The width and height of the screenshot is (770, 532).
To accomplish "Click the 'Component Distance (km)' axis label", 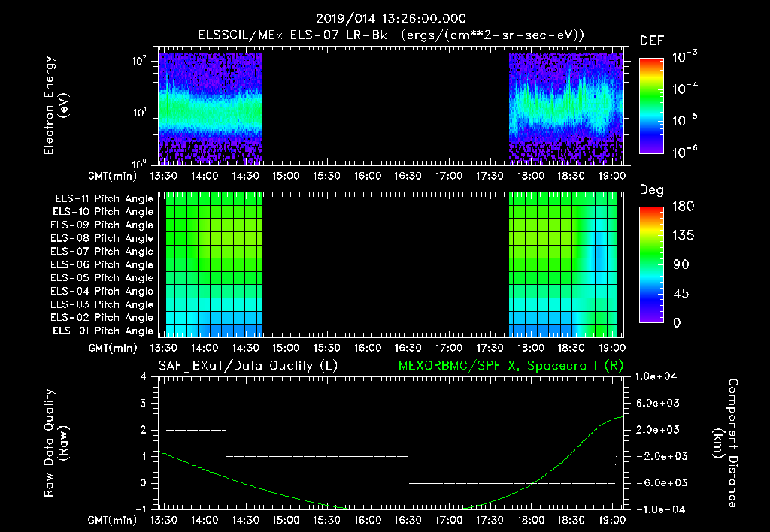I will coord(726,443).
